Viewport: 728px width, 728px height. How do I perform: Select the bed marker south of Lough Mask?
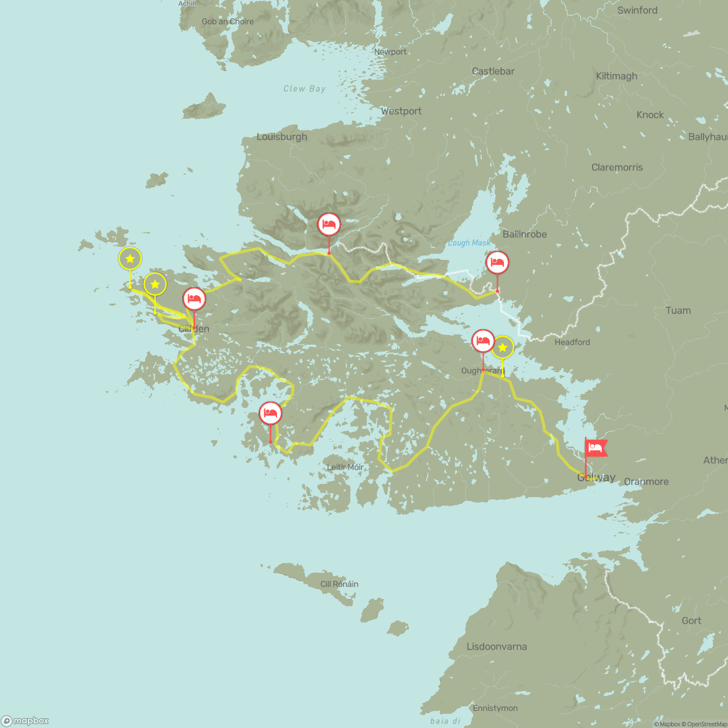pos(497,263)
